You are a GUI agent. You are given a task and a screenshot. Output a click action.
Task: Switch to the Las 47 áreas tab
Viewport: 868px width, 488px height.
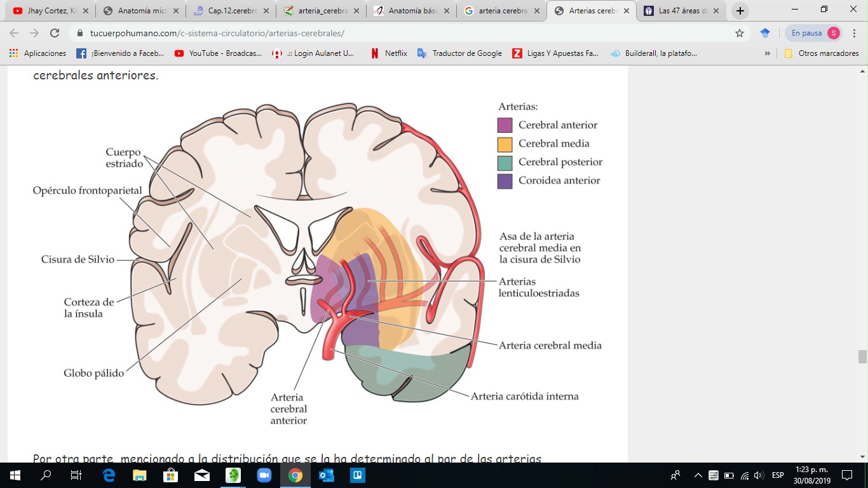click(x=680, y=11)
